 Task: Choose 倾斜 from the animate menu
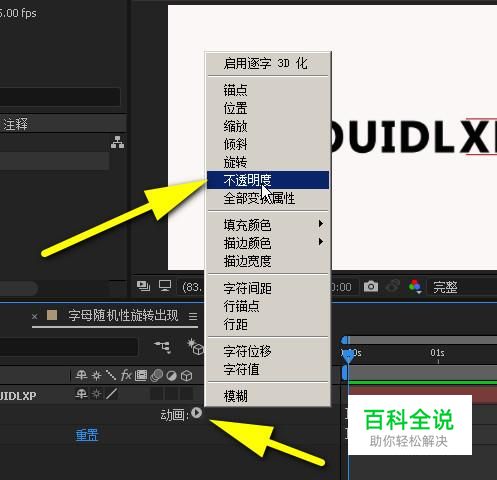[268, 144]
